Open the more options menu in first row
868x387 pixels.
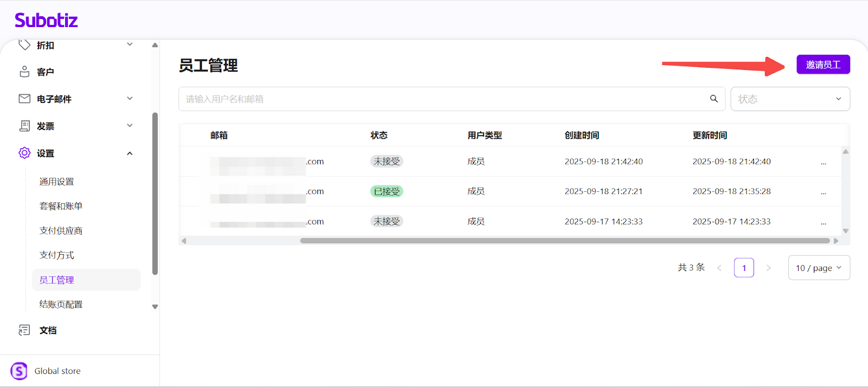point(823,162)
